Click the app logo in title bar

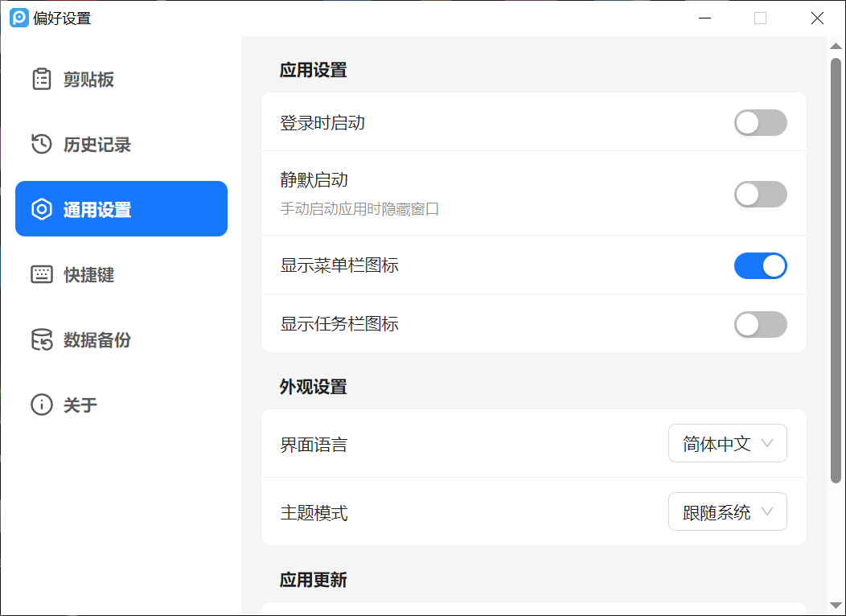point(18,18)
